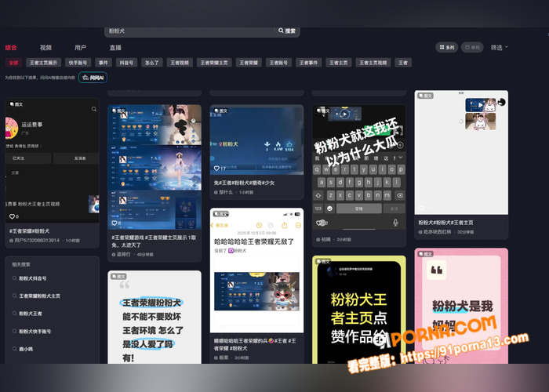549x392 pixels.
Task: Select the 王者主页展示 filter chip
Action: coord(43,63)
